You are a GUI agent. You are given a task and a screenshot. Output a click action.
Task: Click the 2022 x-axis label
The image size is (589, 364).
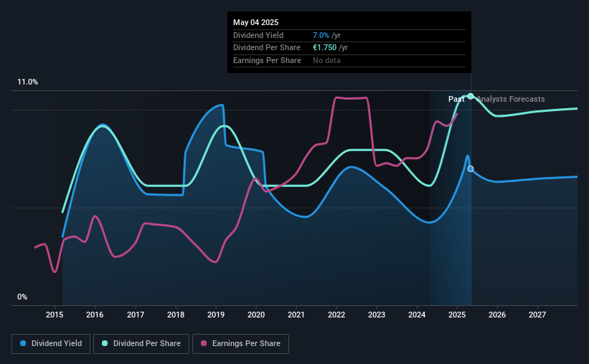click(336, 315)
